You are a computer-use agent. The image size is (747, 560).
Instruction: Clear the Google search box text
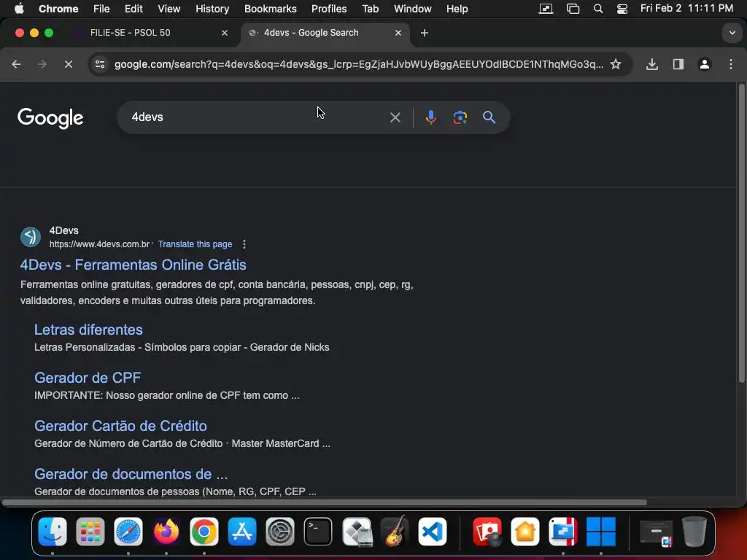point(395,117)
